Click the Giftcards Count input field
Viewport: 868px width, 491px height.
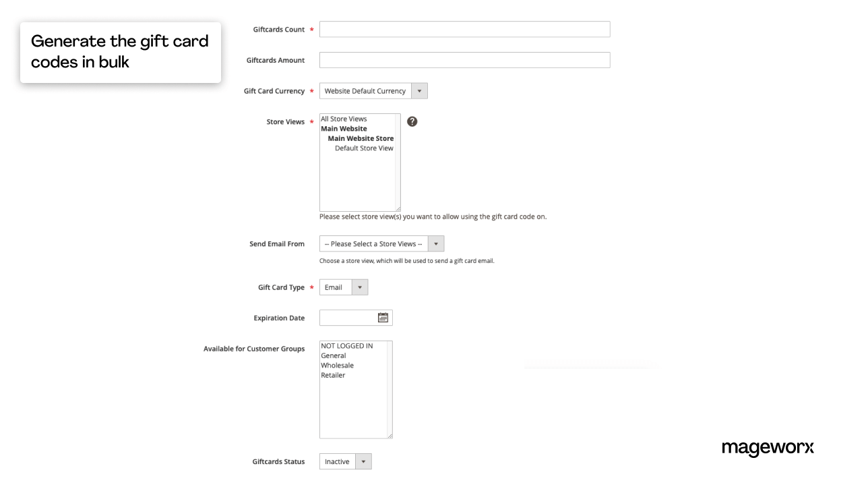pos(464,30)
